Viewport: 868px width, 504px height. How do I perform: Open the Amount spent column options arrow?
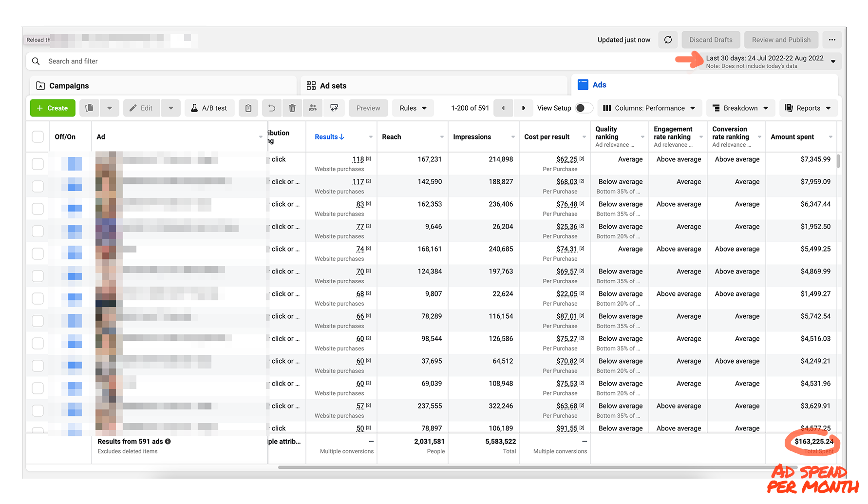click(830, 137)
